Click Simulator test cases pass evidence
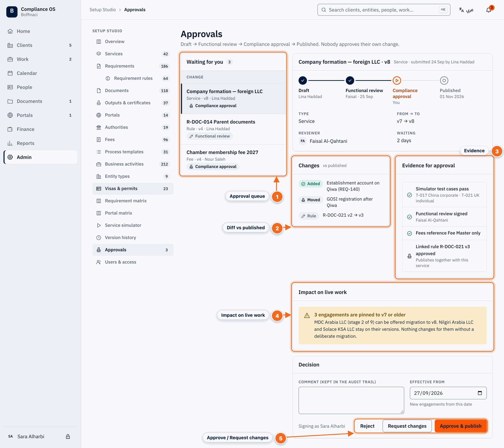 (444, 194)
